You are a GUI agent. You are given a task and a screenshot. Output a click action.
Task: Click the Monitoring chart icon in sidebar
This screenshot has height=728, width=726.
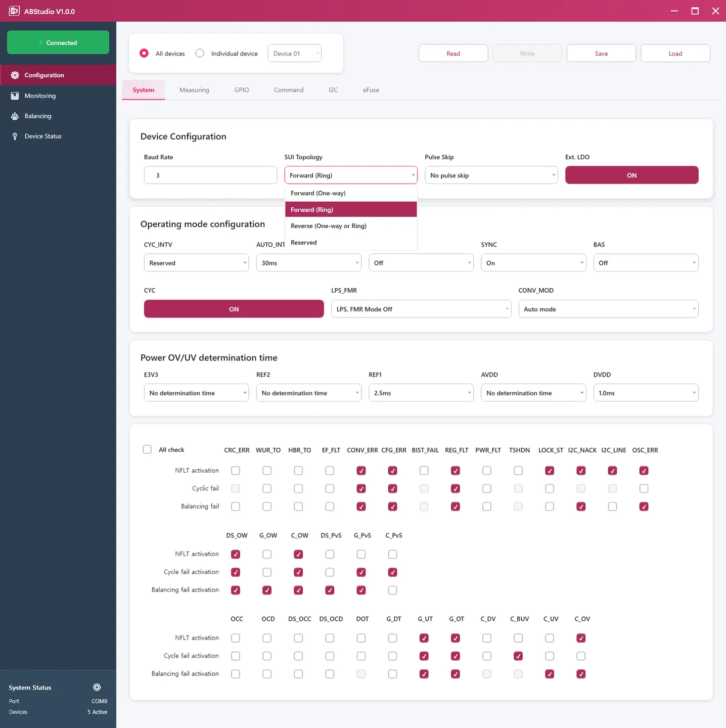(15, 96)
